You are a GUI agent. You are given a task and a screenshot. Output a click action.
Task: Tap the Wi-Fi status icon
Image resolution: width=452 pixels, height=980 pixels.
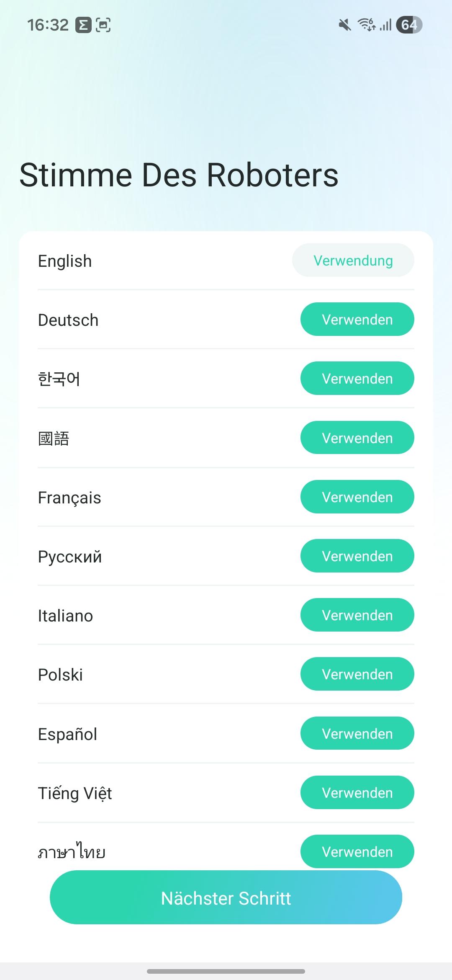tap(367, 25)
